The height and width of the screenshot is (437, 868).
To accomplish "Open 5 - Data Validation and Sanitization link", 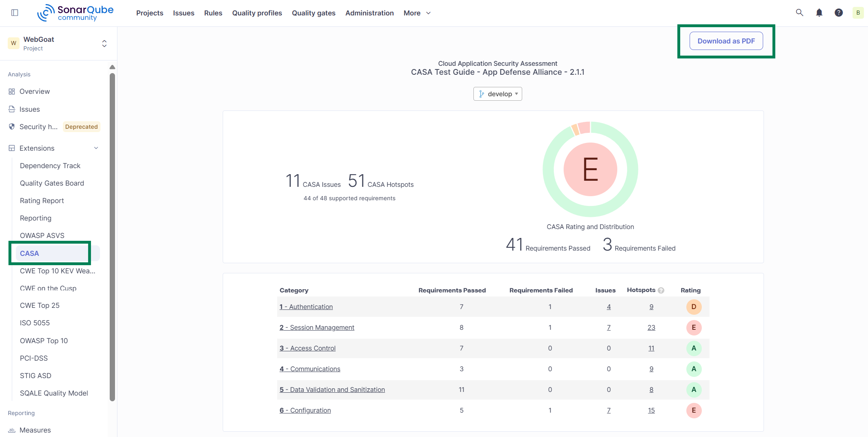I will (x=332, y=389).
